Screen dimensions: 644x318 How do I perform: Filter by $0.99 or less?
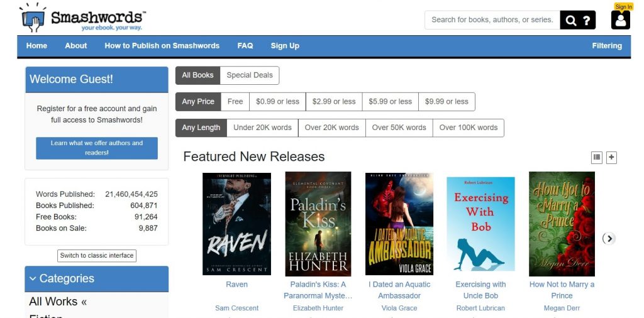(277, 102)
